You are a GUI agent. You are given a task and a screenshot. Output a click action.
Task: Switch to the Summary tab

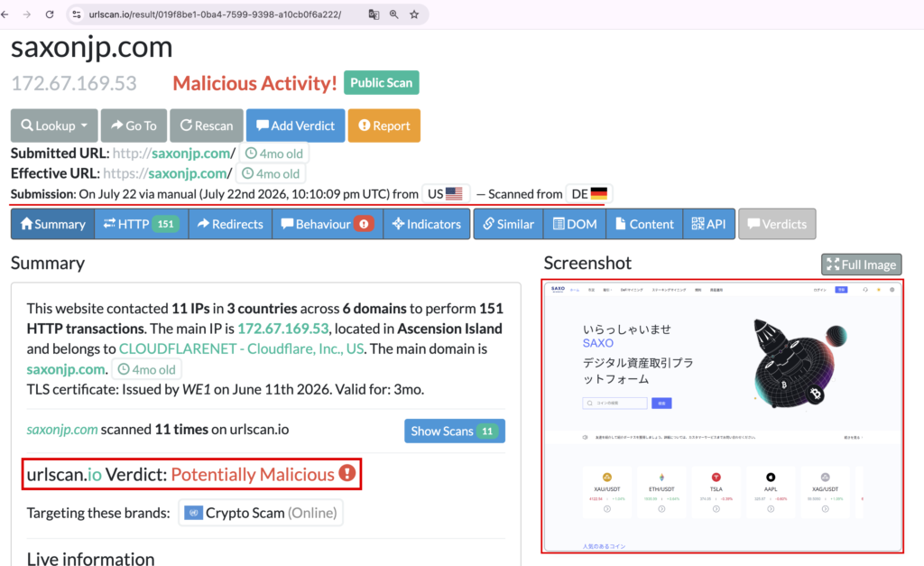click(53, 224)
